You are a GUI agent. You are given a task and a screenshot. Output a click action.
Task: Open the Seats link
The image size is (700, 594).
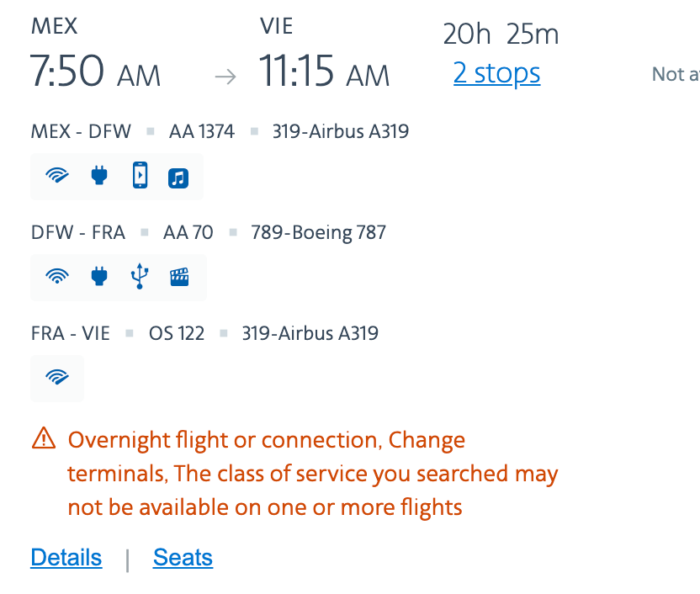pos(183,558)
